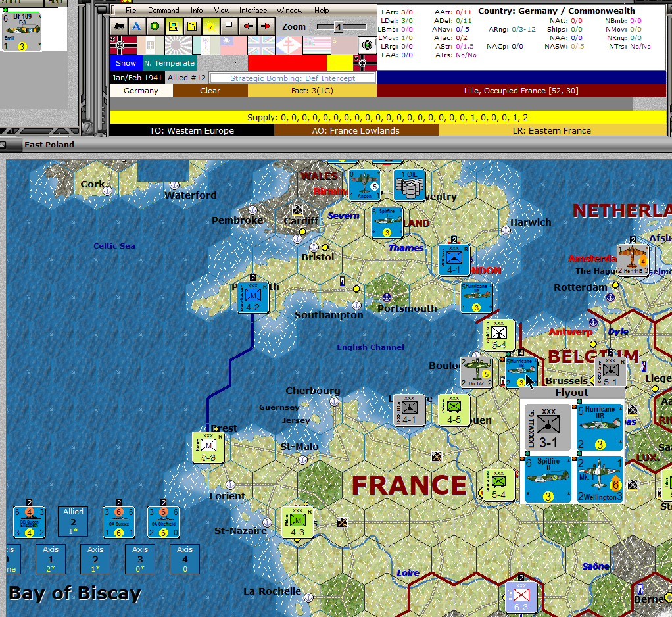Toggle the green hexagon toolbar button
Image resolution: width=672 pixels, height=617 pixels.
tap(155, 26)
